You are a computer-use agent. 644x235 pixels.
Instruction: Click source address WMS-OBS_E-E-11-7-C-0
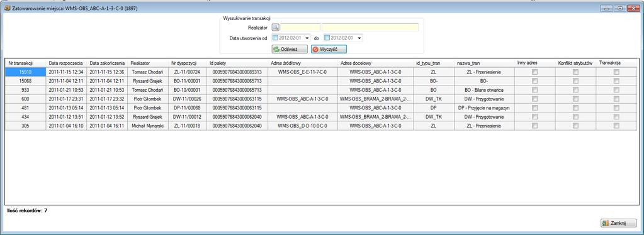pyautogui.click(x=303, y=72)
